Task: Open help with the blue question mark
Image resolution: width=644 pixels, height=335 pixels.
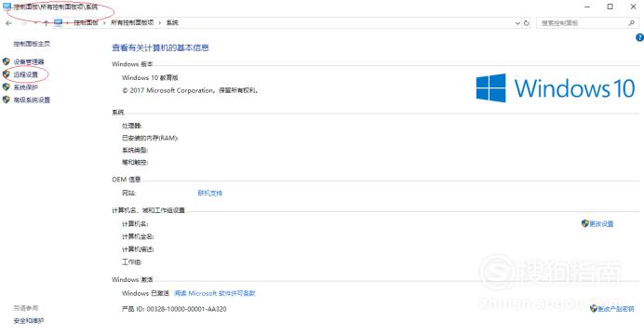Action: click(639, 38)
